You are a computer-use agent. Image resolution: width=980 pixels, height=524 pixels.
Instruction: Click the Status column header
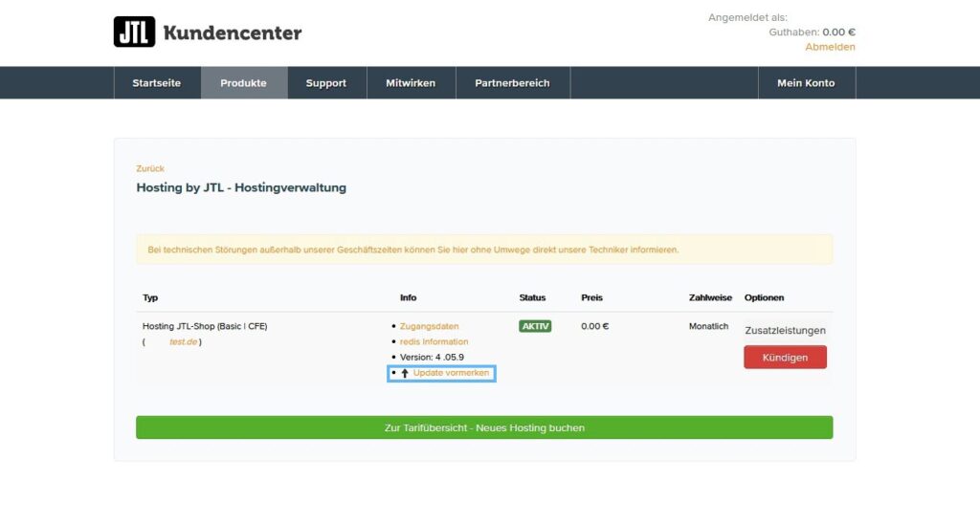532,298
